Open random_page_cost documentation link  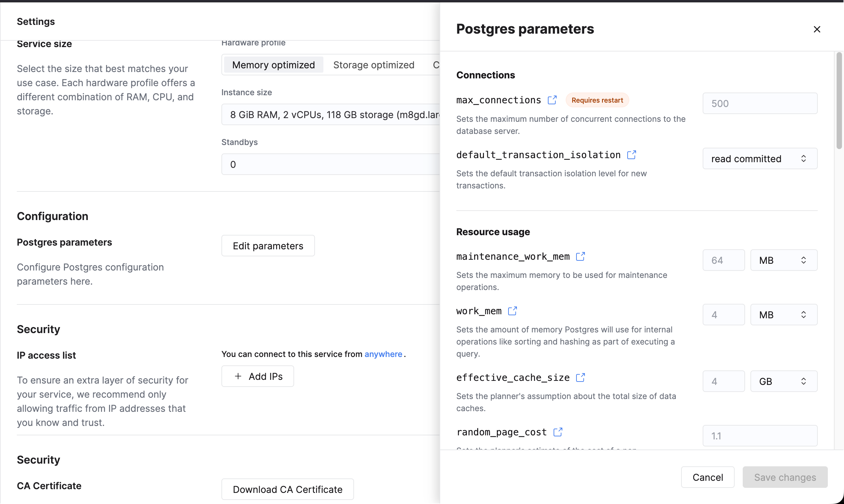point(558,432)
